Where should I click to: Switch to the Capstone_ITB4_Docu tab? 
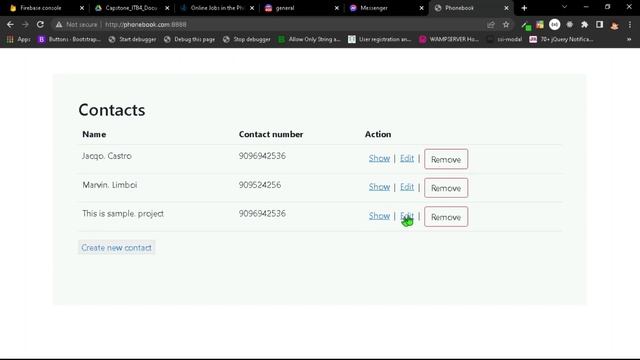point(131,8)
